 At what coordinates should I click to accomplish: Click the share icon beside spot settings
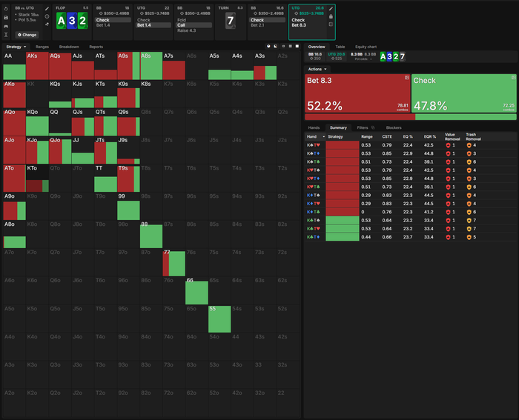pyautogui.click(x=47, y=24)
